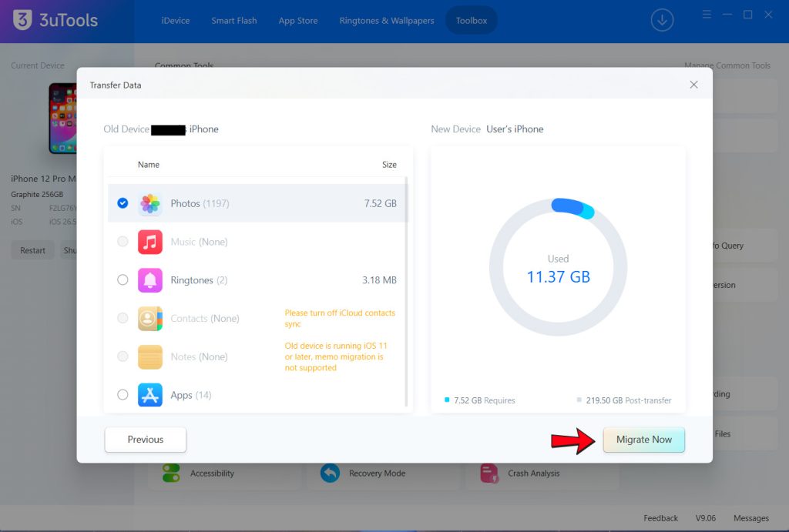Image resolution: width=789 pixels, height=532 pixels.
Task: Click the Music note icon
Action: (x=150, y=242)
